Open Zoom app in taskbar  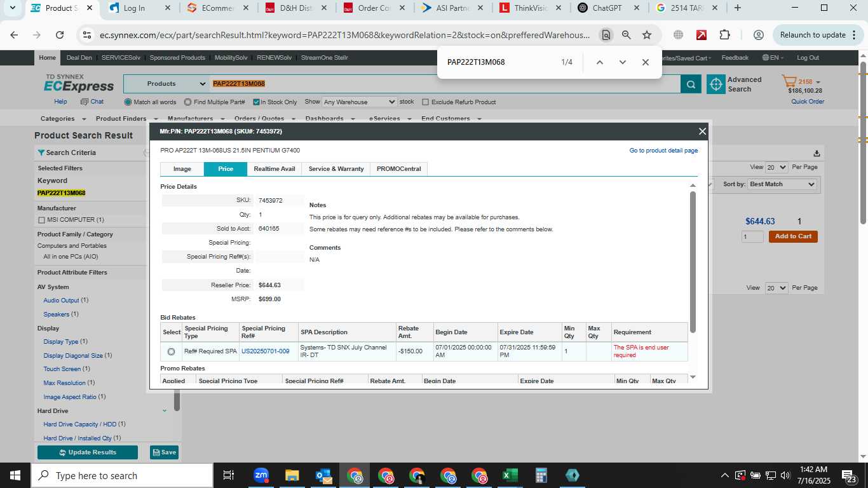(x=261, y=475)
